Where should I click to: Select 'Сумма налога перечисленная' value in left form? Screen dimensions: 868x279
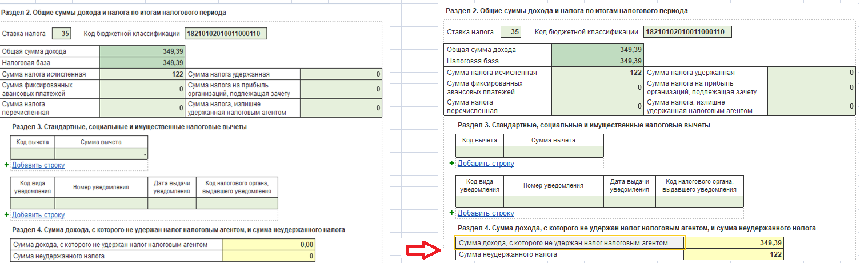[x=142, y=108]
